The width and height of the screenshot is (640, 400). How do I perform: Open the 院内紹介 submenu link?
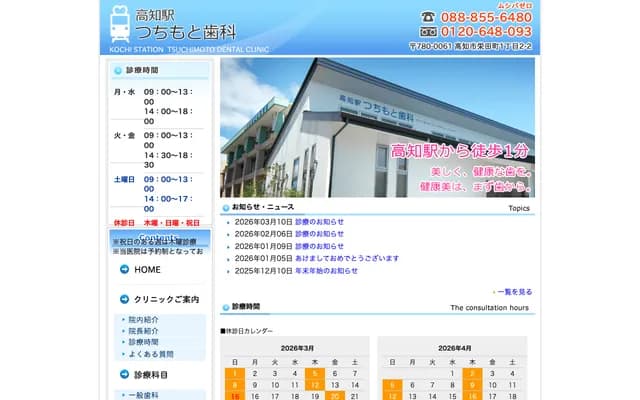tap(144, 320)
